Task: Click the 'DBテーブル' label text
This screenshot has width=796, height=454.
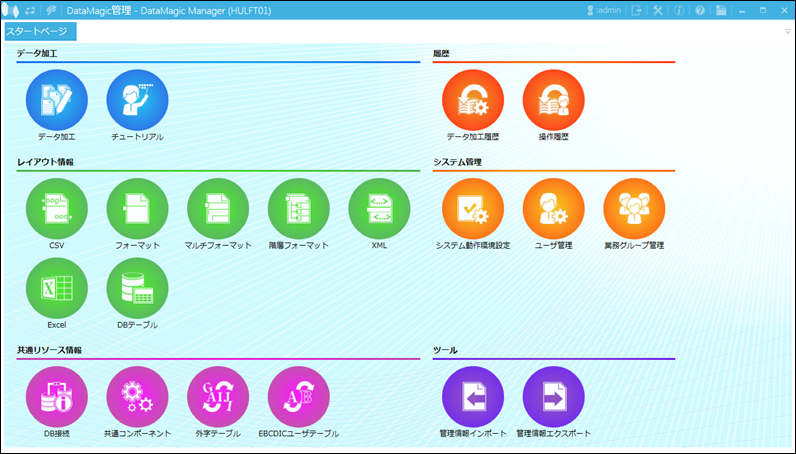Action: 137,325
